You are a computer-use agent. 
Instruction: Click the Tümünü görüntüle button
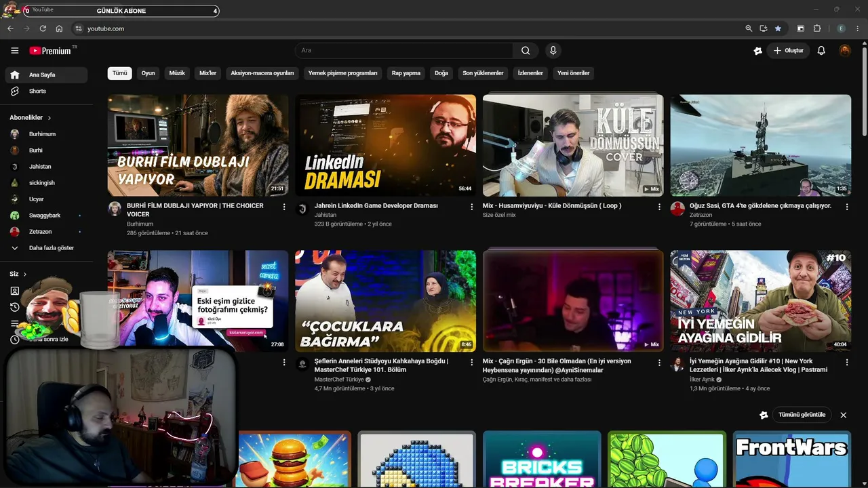[x=802, y=415]
